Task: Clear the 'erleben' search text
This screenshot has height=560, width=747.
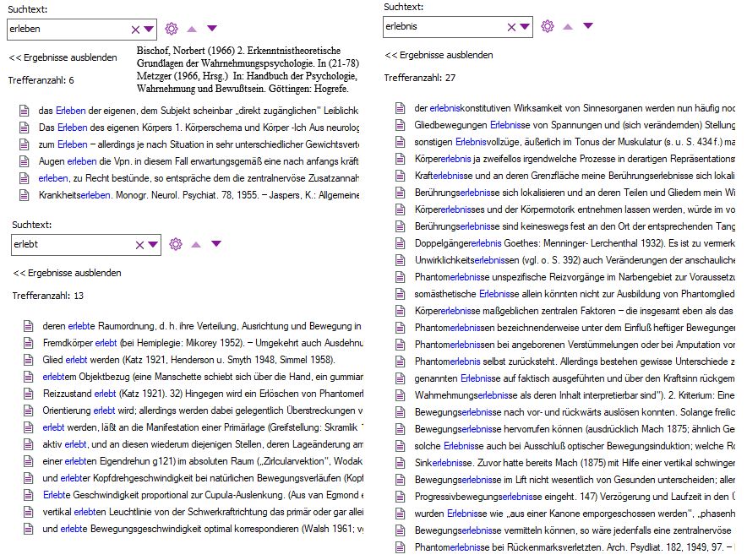Action: [x=135, y=30]
